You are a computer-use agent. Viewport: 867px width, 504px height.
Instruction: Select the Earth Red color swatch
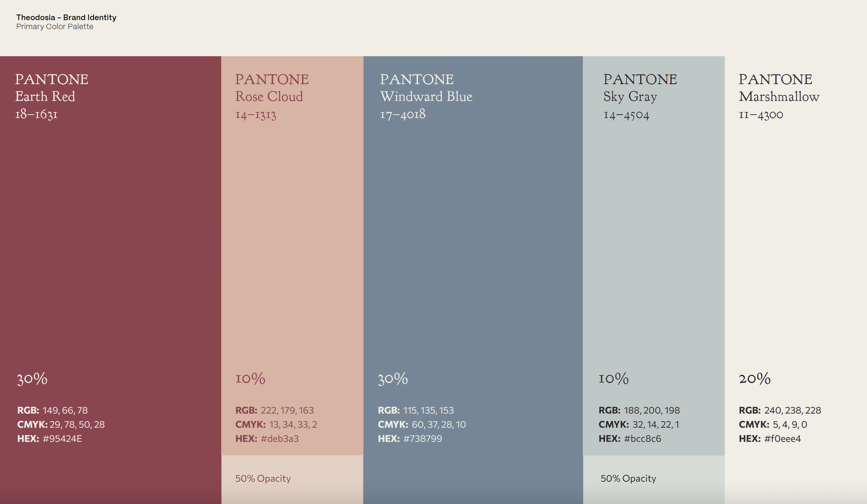click(x=111, y=280)
